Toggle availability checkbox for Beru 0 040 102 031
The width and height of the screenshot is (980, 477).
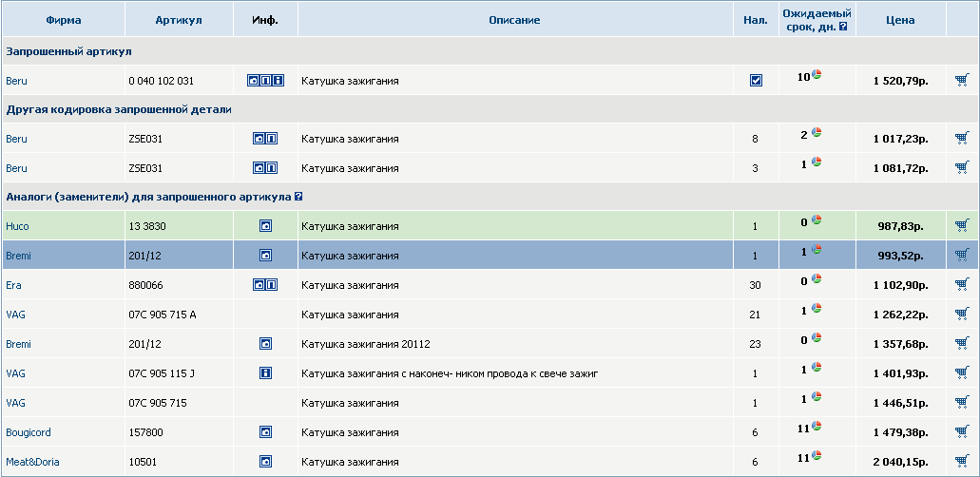(x=756, y=81)
